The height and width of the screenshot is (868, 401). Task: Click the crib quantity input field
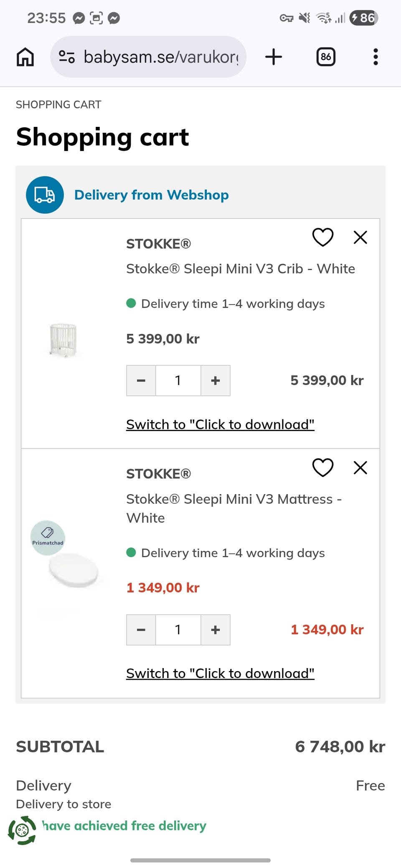tap(178, 381)
